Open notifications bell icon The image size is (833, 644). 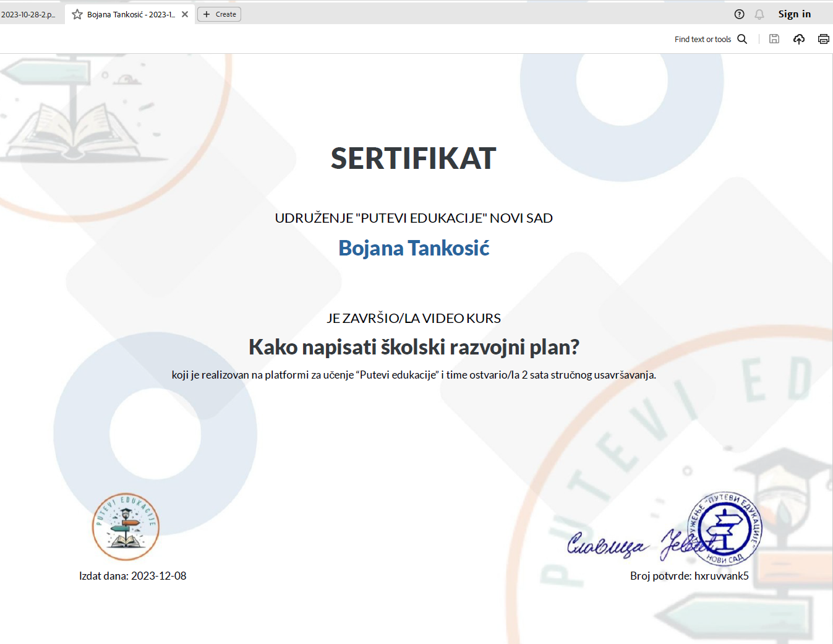click(759, 14)
